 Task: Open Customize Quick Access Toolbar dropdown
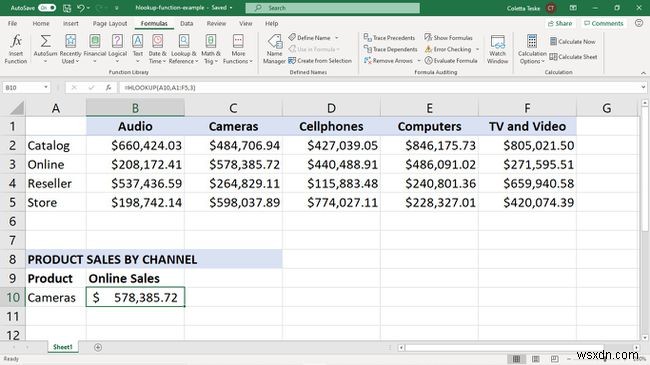(116, 8)
